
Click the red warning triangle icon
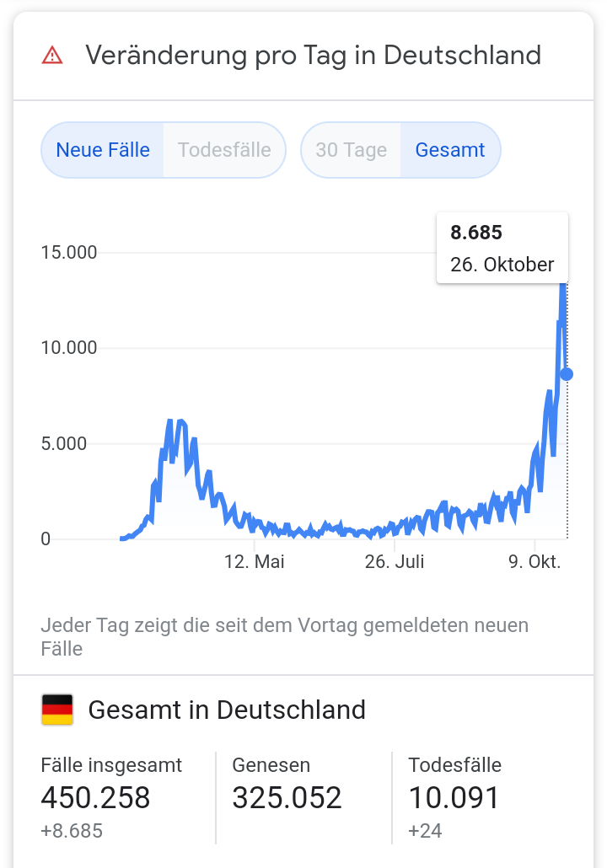pyautogui.click(x=52, y=56)
